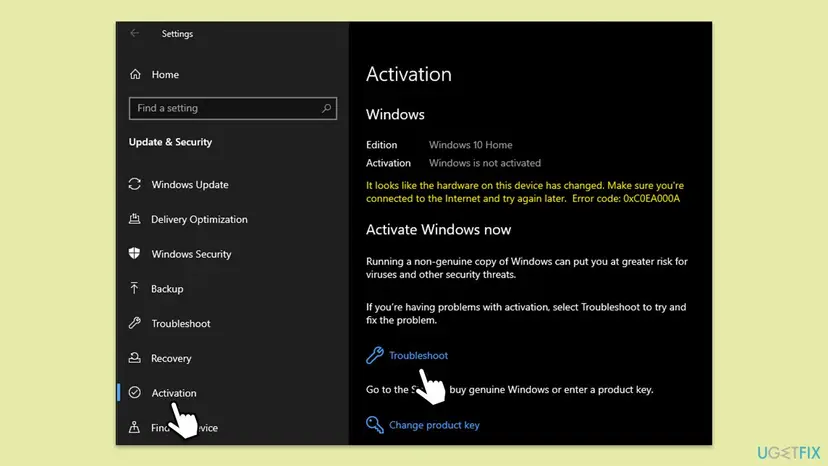
Task: Open Troubleshoot in the sidebar
Action: click(181, 323)
